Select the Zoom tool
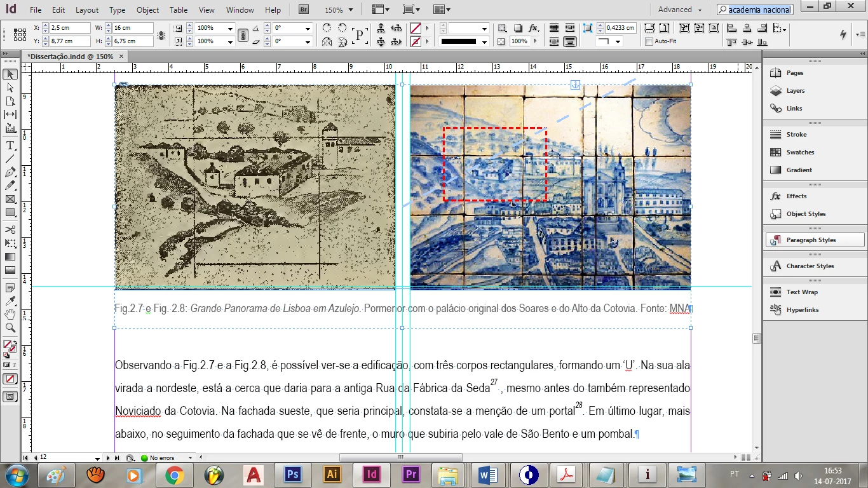This screenshot has width=868, height=488. [x=10, y=328]
